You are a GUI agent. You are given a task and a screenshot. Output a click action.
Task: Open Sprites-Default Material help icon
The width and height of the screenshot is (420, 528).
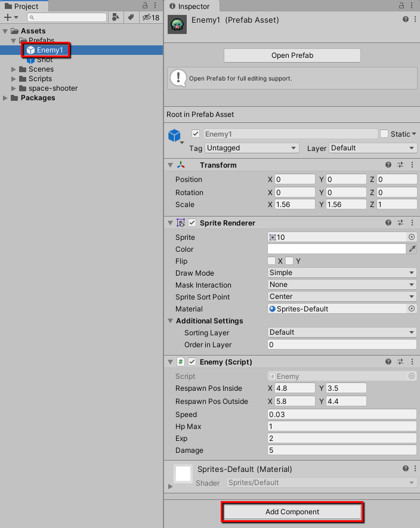coord(406,468)
